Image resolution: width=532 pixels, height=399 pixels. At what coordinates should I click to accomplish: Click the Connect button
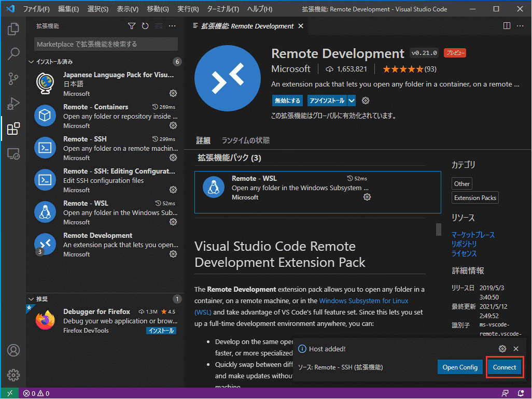[504, 367]
